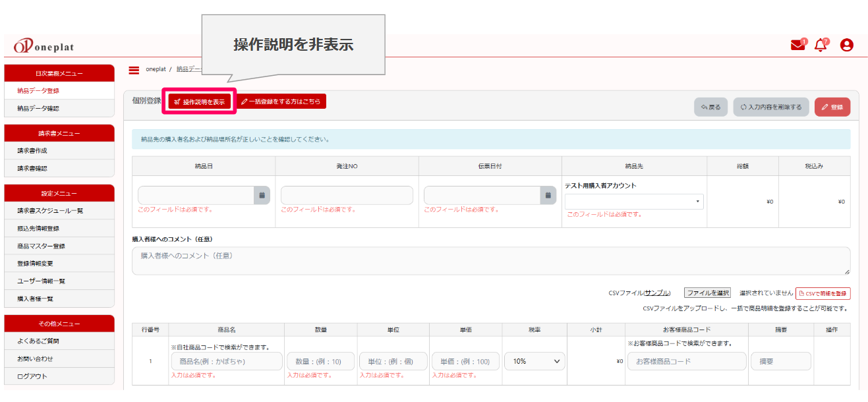Click 操作説明を表示 button
868x402 pixels.
click(x=199, y=102)
